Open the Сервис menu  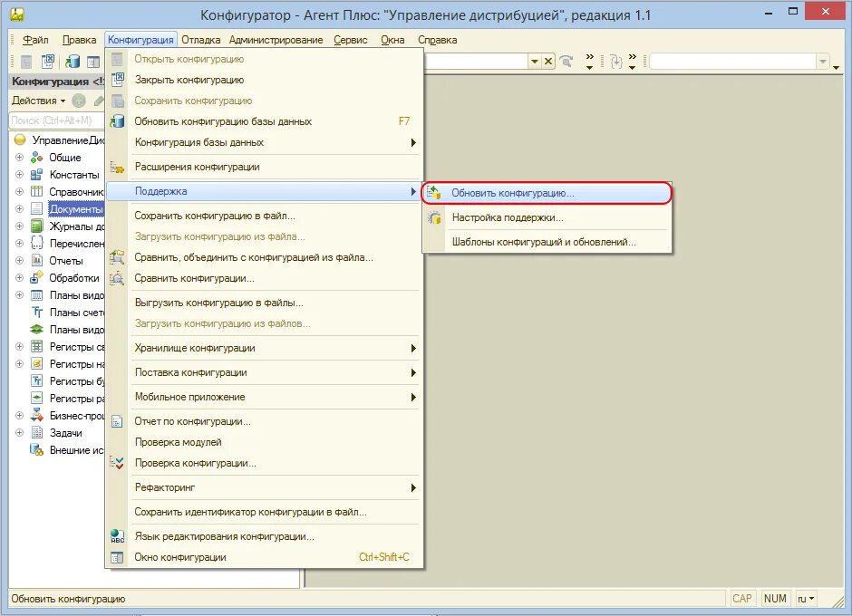click(x=351, y=40)
